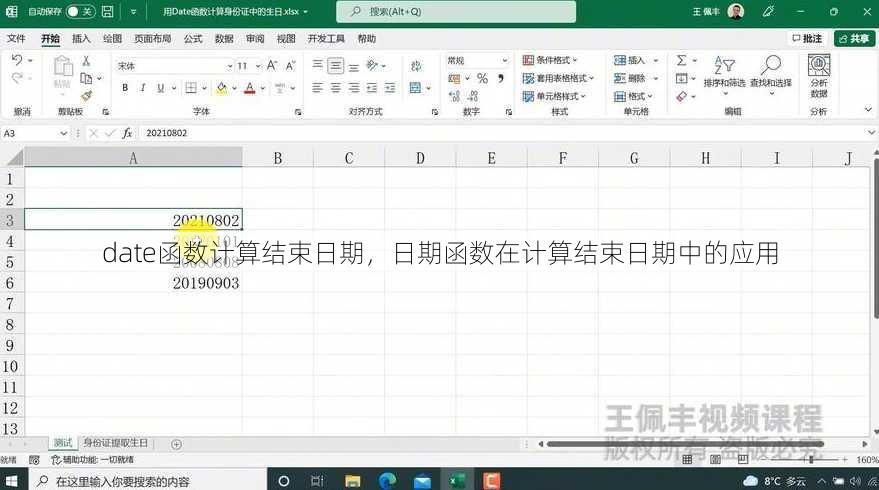
Task: Toggle Bold formatting
Action: 125,88
